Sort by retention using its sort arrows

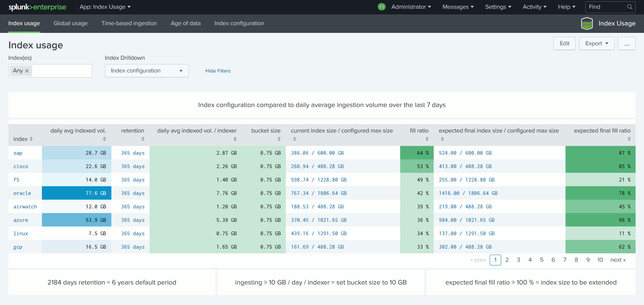coord(143,139)
